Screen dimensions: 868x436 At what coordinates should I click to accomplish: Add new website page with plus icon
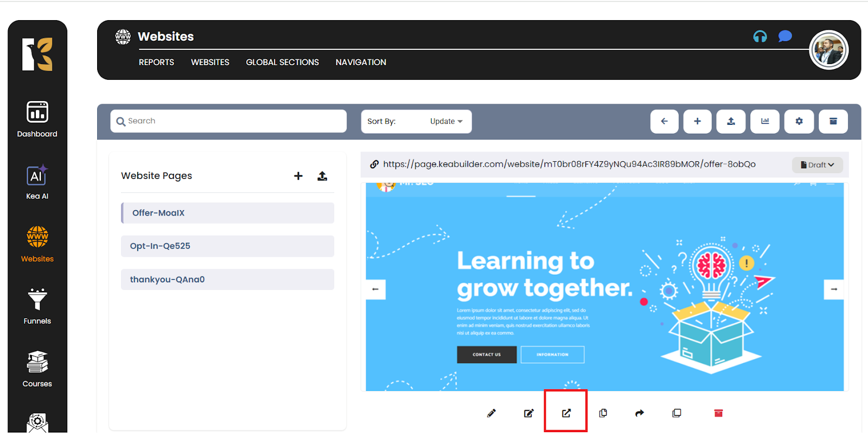[x=298, y=176]
